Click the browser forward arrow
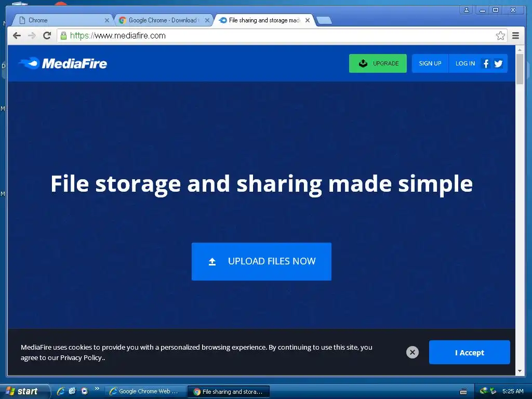Image resolution: width=532 pixels, height=399 pixels. coord(32,36)
